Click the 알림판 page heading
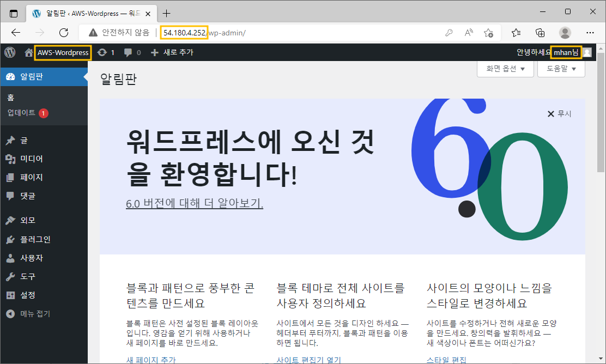This screenshot has width=606, height=364. coord(118,79)
